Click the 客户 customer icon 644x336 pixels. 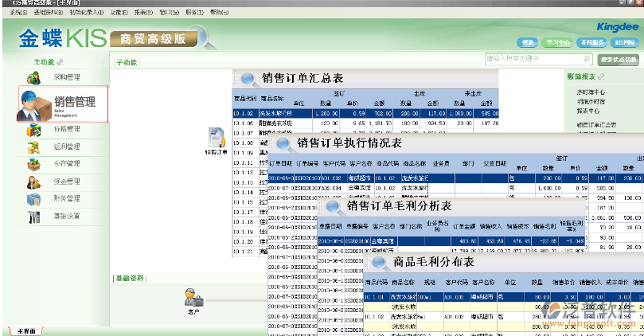192,297
